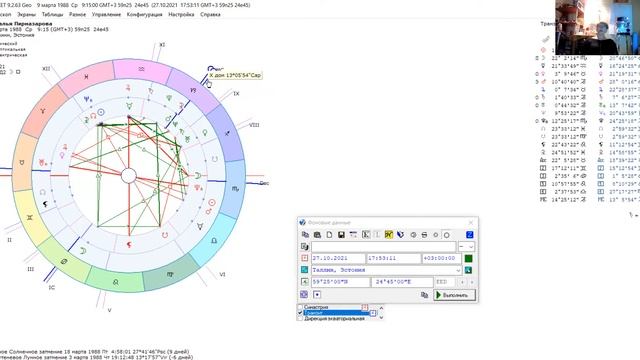Click the new blank document icon

(x=329, y=235)
